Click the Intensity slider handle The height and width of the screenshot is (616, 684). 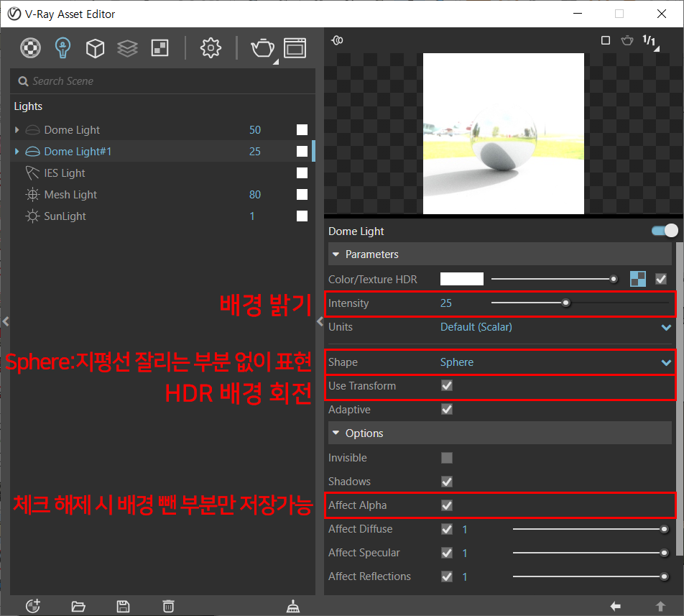coord(565,303)
